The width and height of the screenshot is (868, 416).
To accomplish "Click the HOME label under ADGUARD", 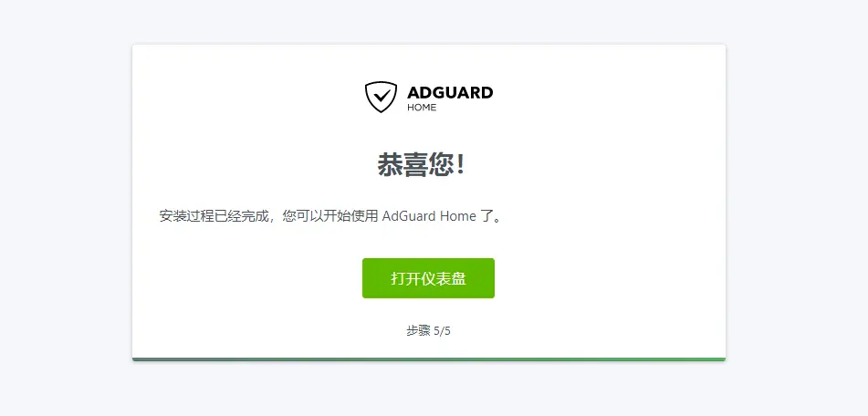I will coord(422,108).
